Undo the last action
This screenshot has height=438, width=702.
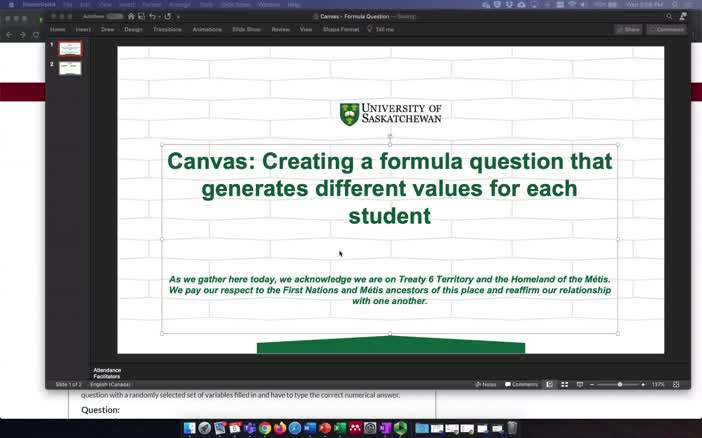pos(152,16)
